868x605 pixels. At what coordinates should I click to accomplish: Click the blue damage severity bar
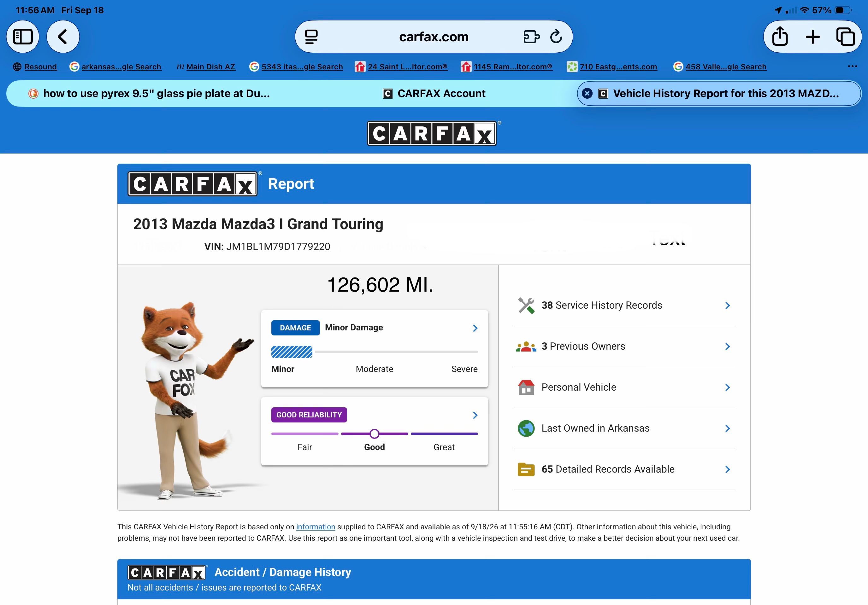292,352
